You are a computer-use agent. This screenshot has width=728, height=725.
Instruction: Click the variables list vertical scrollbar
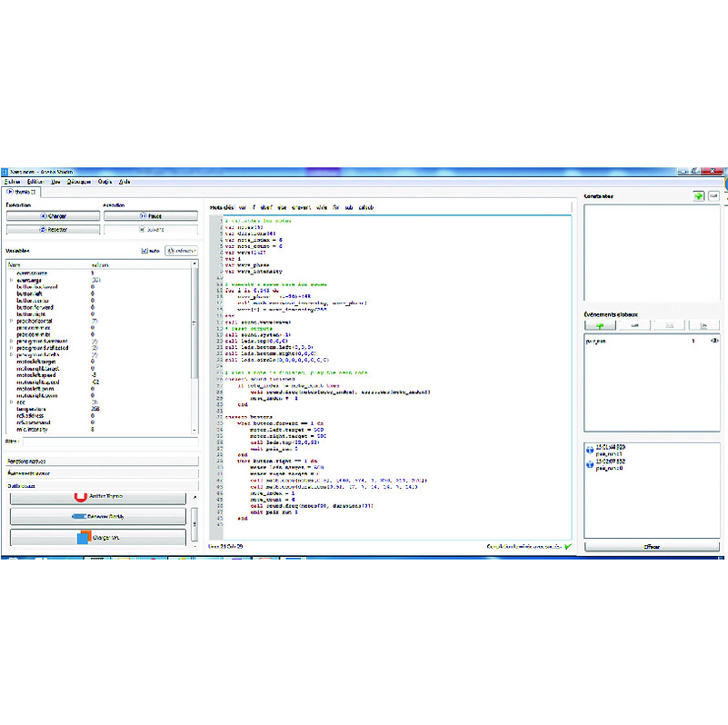pos(194,347)
